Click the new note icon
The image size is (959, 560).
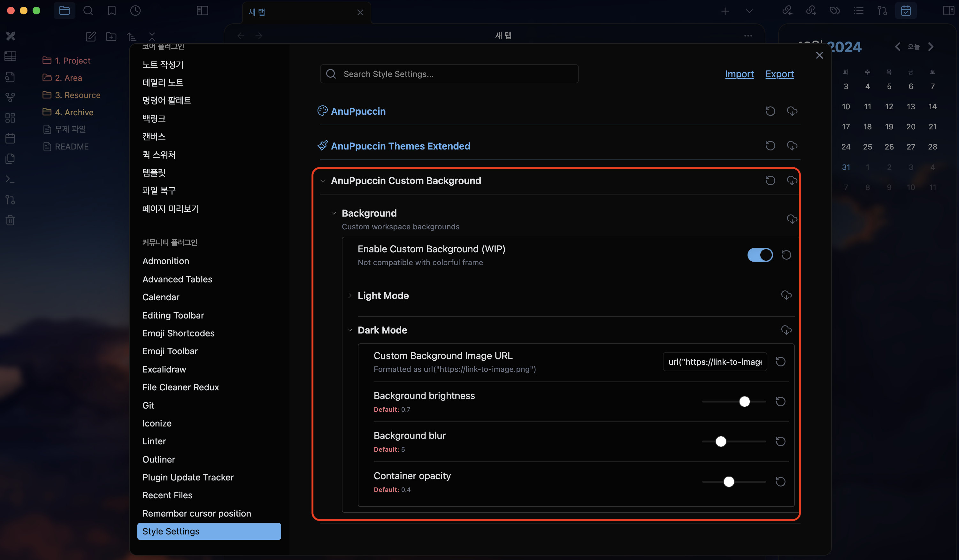coord(91,36)
